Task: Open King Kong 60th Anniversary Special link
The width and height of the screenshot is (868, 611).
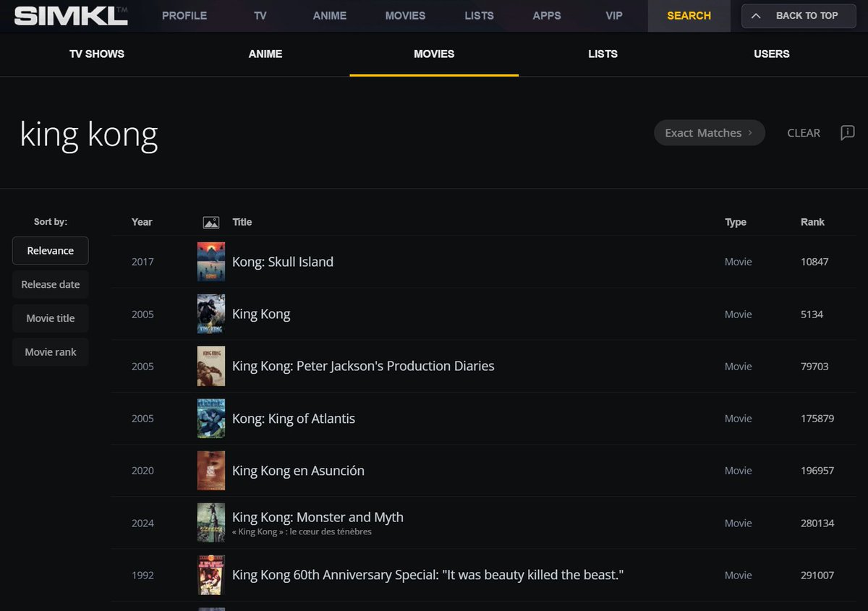Action: click(x=427, y=575)
